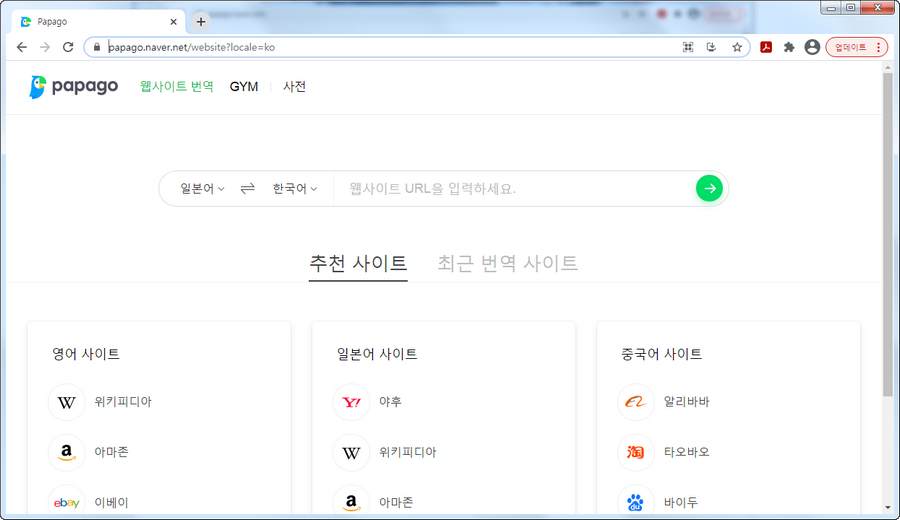This screenshot has height=520, width=900.
Task: Swap source and target languages arrows
Action: point(247,188)
